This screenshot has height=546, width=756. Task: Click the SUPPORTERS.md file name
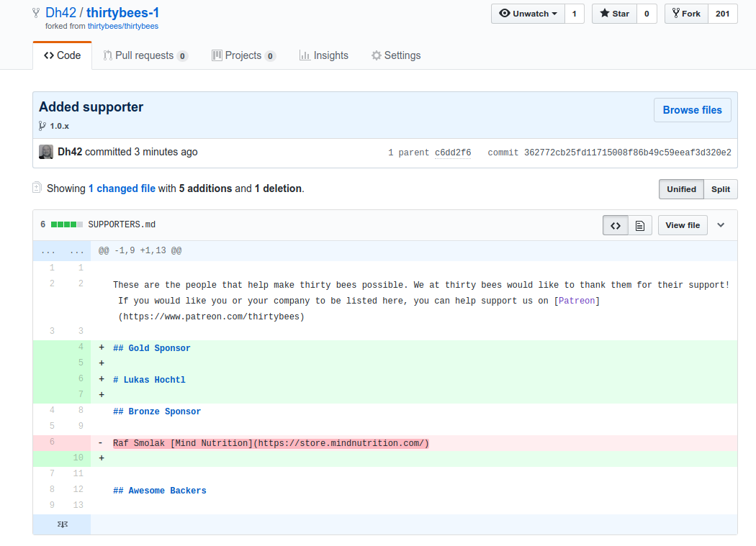click(122, 224)
